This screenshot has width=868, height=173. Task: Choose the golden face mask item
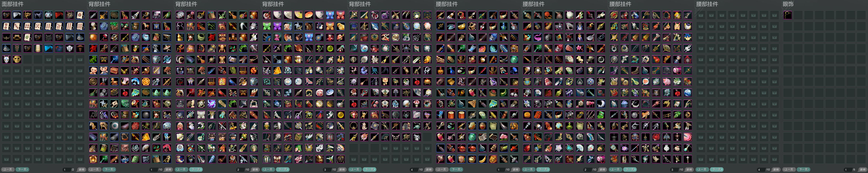click(x=17, y=59)
